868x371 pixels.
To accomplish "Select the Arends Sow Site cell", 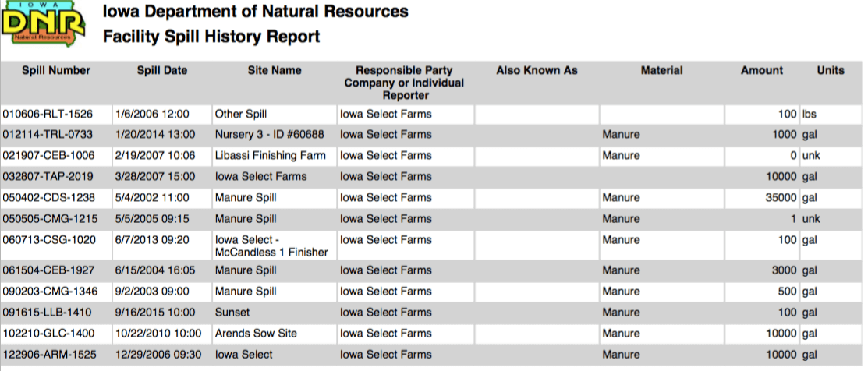I will [x=256, y=334].
